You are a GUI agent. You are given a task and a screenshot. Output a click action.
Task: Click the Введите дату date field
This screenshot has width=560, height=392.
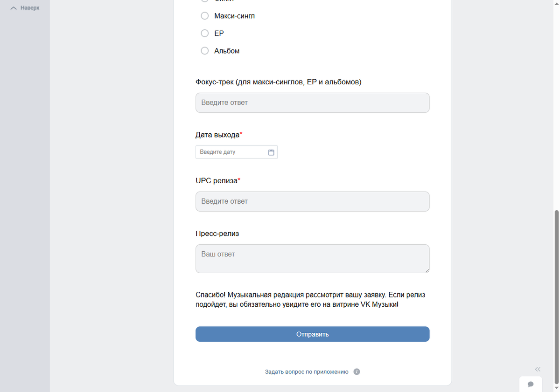tap(231, 152)
